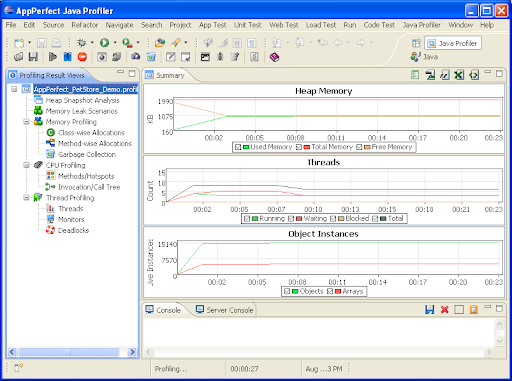Collapse the CPU Profiling tree node

pos(26,165)
